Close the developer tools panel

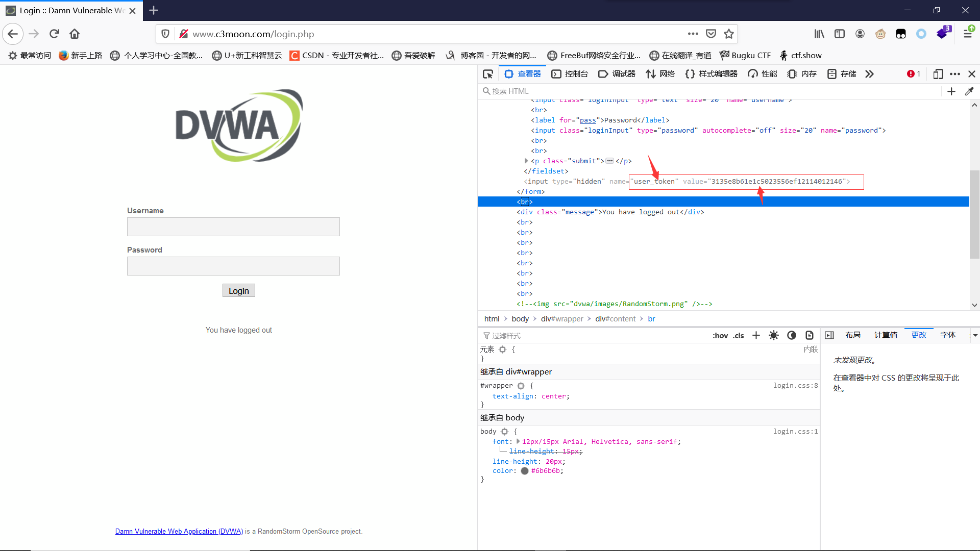[x=972, y=74]
